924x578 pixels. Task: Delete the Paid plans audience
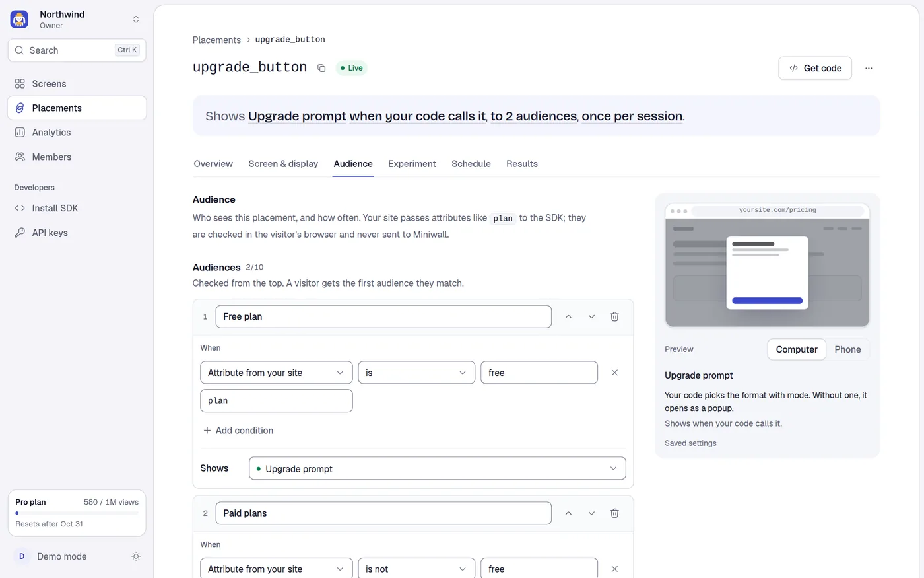pyautogui.click(x=614, y=513)
